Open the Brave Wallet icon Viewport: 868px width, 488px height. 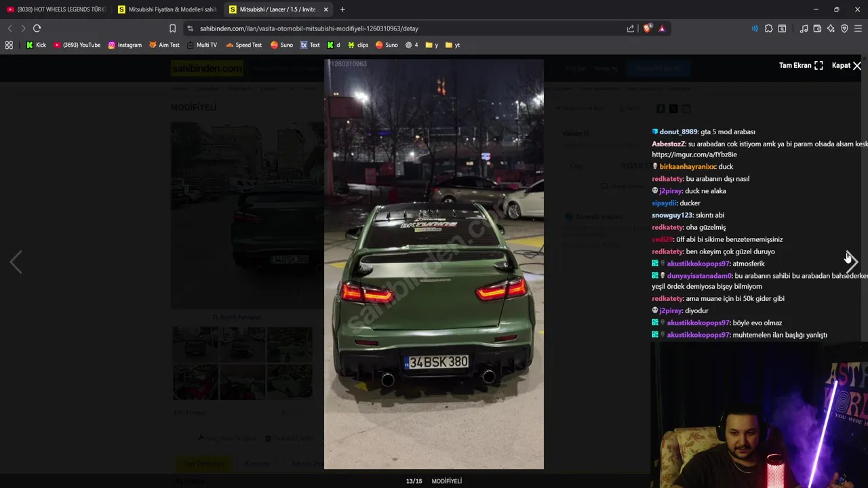click(x=817, y=28)
